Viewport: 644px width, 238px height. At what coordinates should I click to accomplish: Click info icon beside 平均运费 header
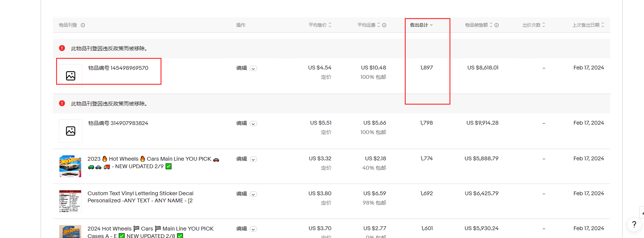pos(384,25)
